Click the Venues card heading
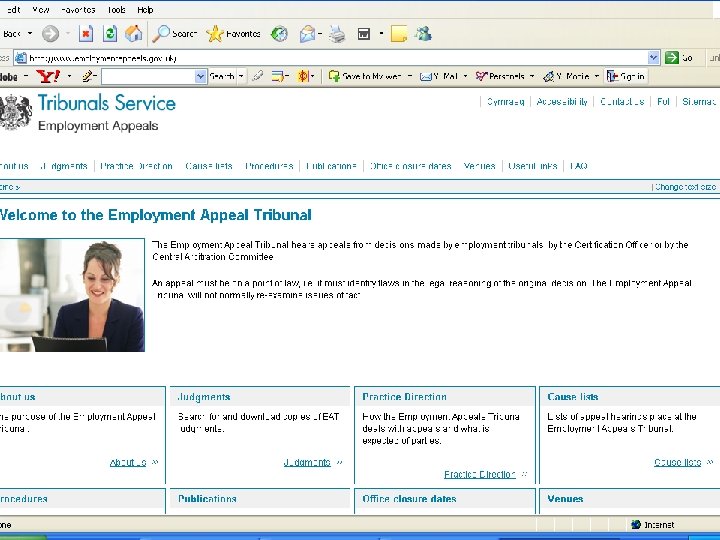This screenshot has width=720, height=540. 565,499
